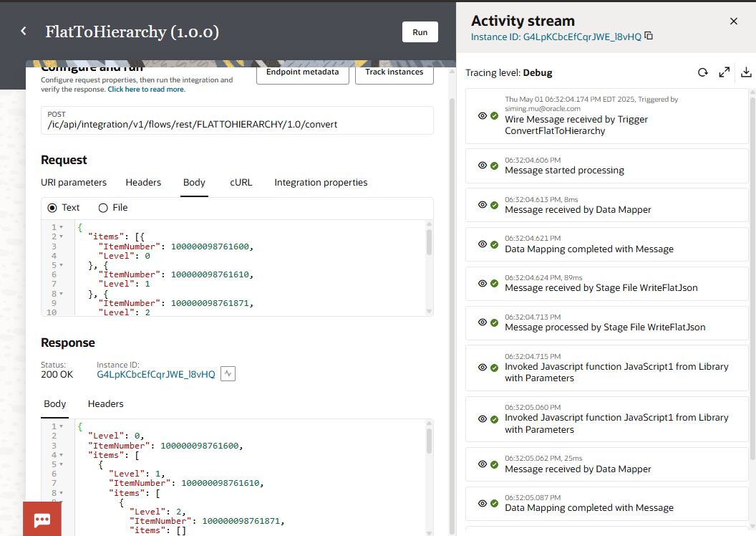
Task: Select the File radio option
Action: 103,208
